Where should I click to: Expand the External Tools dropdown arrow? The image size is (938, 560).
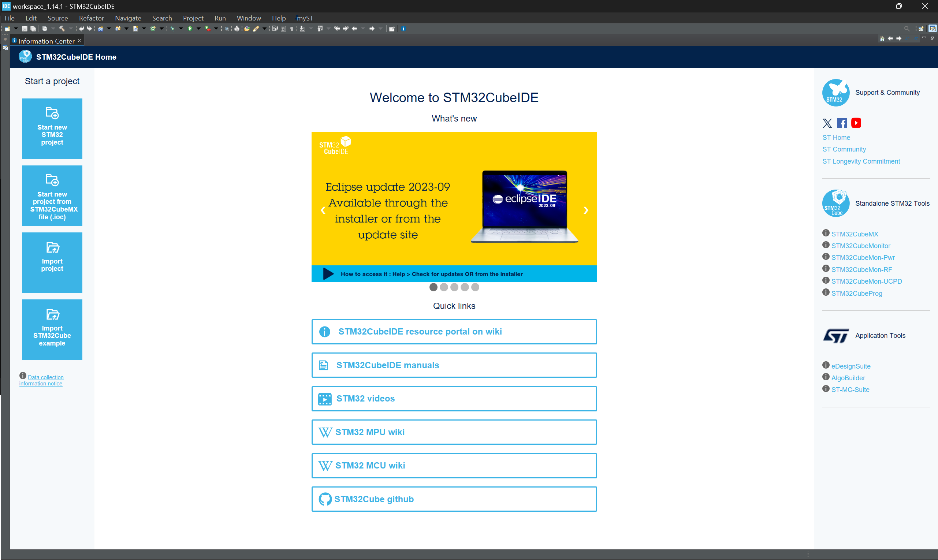(x=216, y=29)
